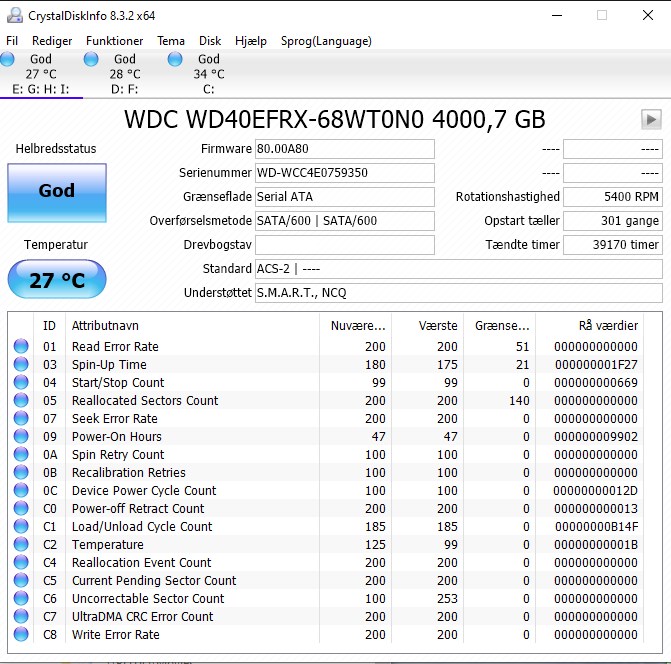The height and width of the screenshot is (664, 671).
Task: Click the status orb of Read Error Rate
Action: pyautogui.click(x=21, y=346)
